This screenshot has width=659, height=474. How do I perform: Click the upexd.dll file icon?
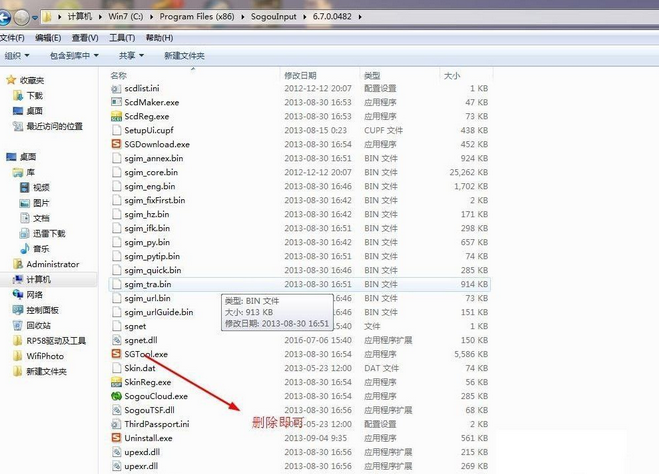pos(116,452)
